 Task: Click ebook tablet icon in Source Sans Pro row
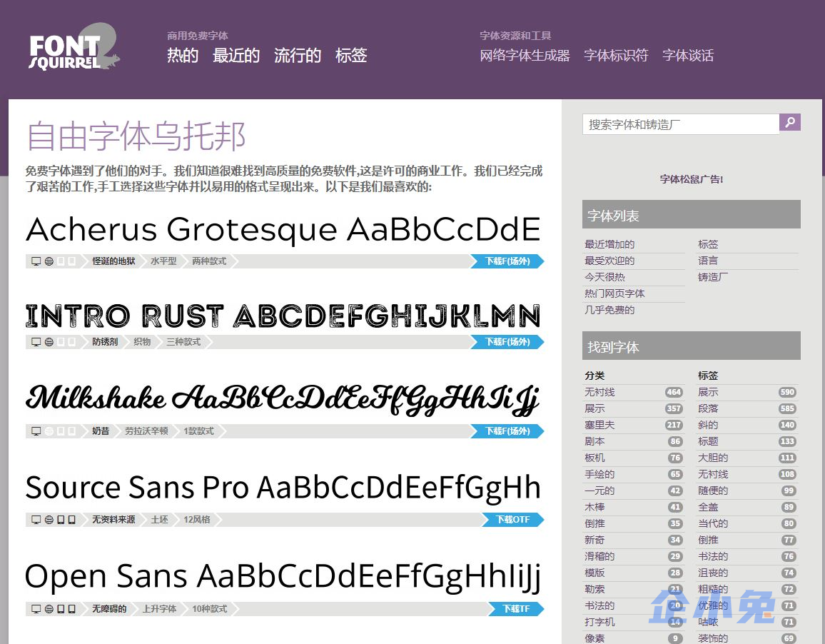pos(61,520)
